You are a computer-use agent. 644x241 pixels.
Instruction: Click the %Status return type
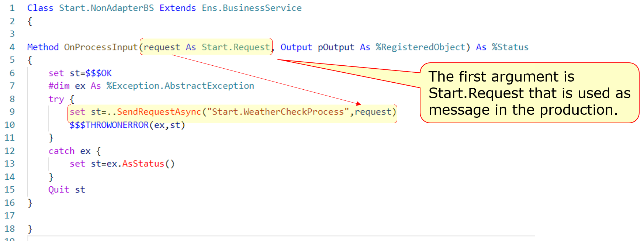510,47
